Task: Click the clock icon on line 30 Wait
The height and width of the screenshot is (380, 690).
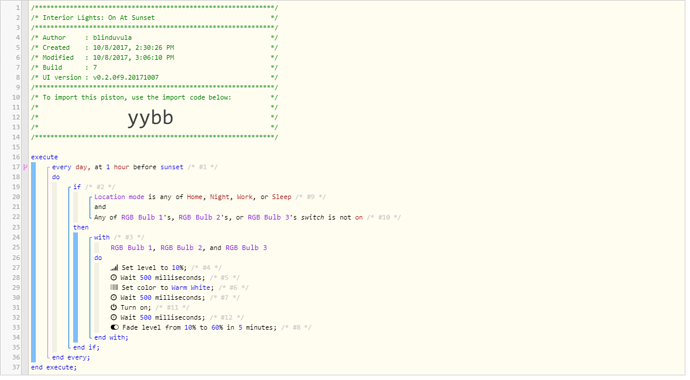Action: click(x=114, y=297)
